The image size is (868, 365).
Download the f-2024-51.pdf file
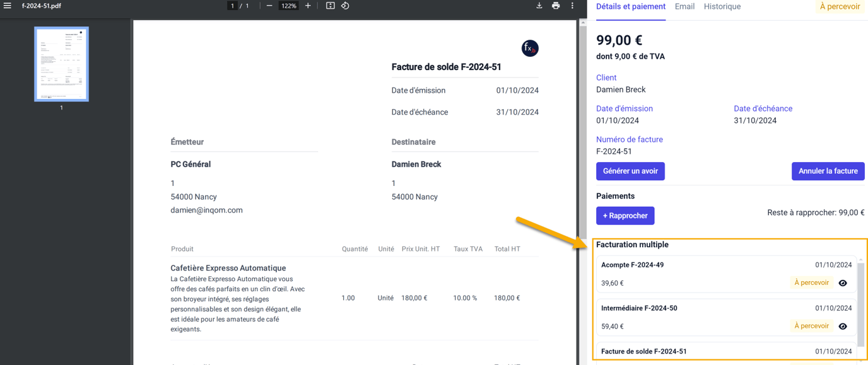[539, 6]
